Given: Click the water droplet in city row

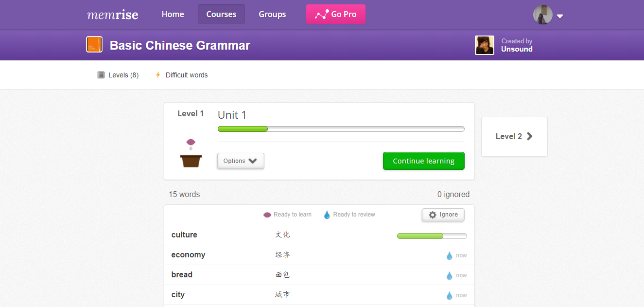Looking at the screenshot, I should tap(450, 295).
